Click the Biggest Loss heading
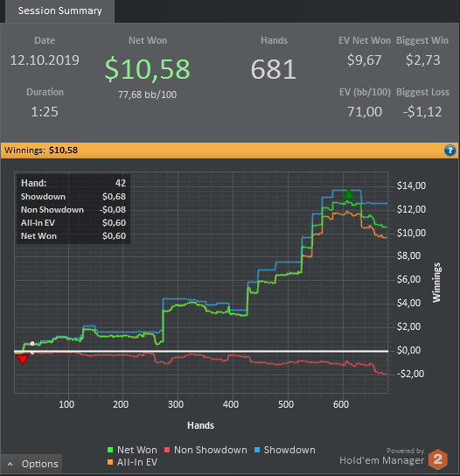 pos(422,92)
